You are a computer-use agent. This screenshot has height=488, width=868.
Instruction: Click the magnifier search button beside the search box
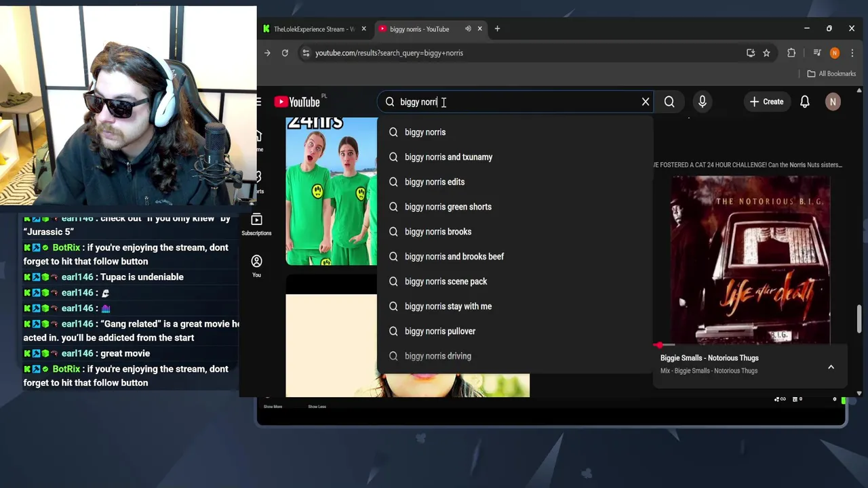[x=669, y=102]
